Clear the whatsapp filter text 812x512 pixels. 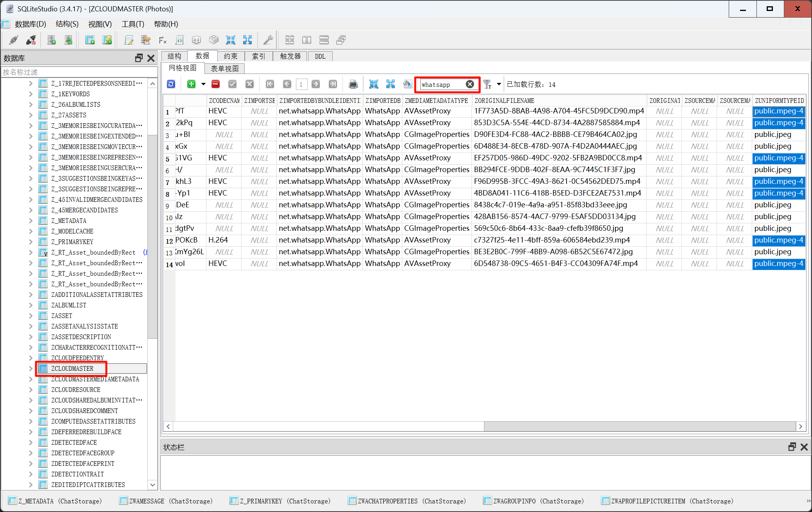click(470, 84)
